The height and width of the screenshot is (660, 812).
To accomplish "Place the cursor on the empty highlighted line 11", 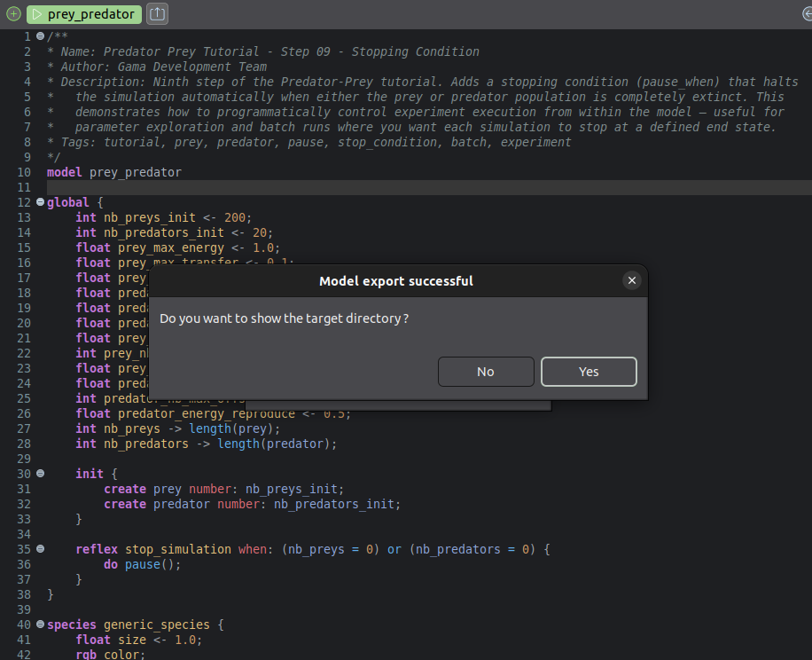I will tap(429, 187).
